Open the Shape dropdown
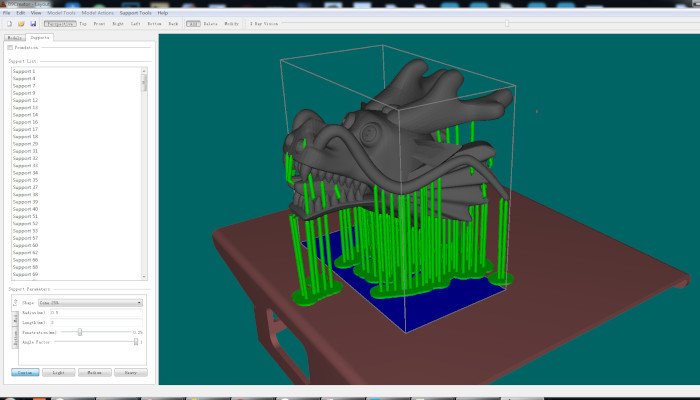This screenshot has width=700, height=400. [x=90, y=303]
